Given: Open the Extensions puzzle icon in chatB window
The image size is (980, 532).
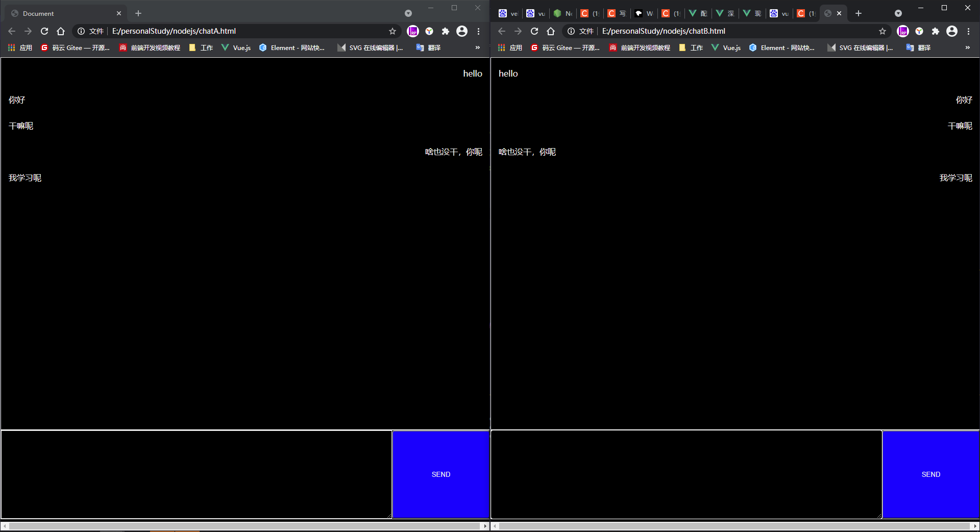Looking at the screenshot, I should tap(936, 31).
